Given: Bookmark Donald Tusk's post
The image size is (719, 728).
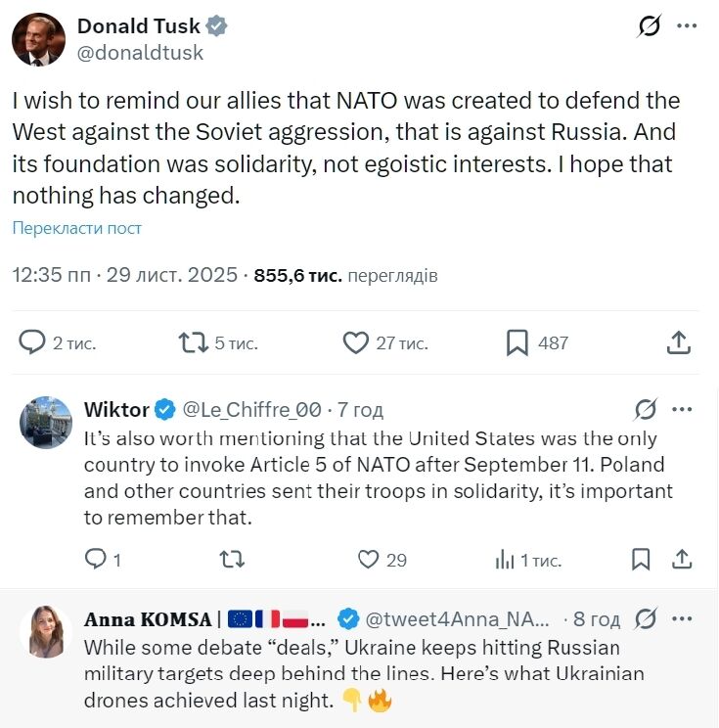Looking at the screenshot, I should (517, 342).
